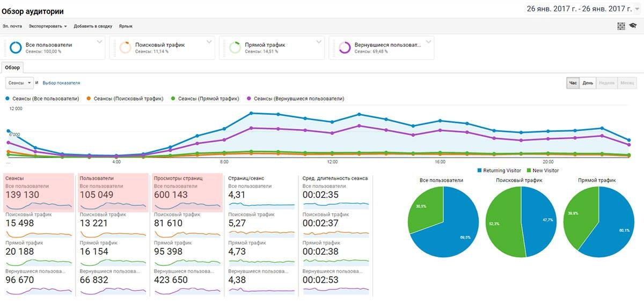Open the Сеансы metric dropdown
The image size is (644, 304).
click(19, 83)
